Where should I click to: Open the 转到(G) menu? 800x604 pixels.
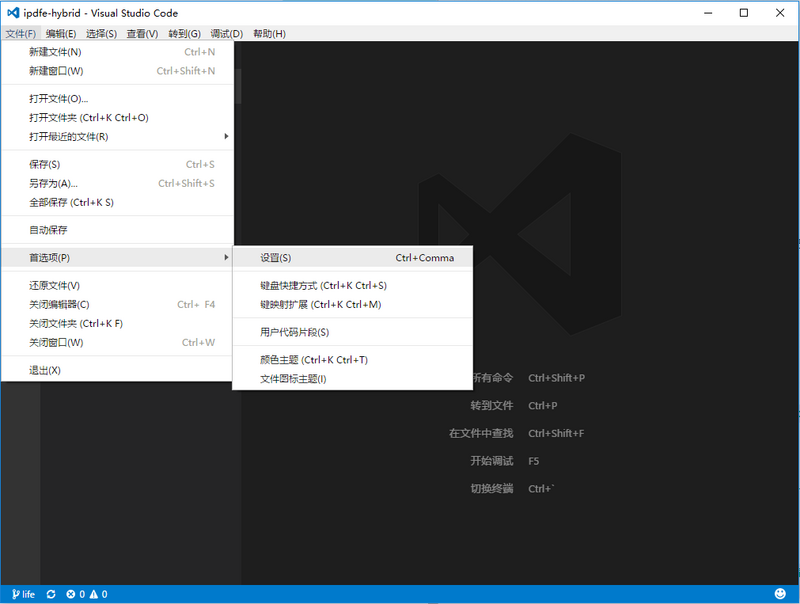184,34
